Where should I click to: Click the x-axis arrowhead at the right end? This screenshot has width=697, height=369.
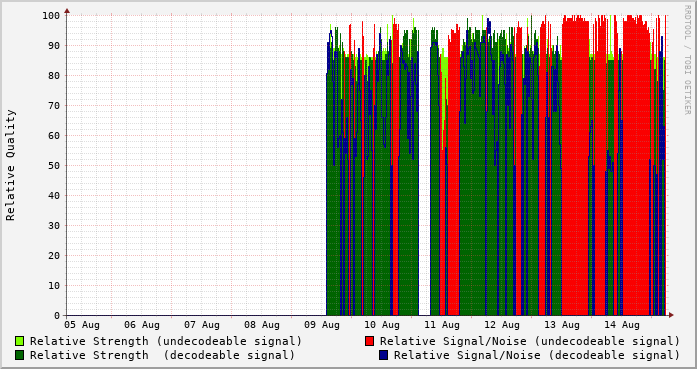click(671, 315)
